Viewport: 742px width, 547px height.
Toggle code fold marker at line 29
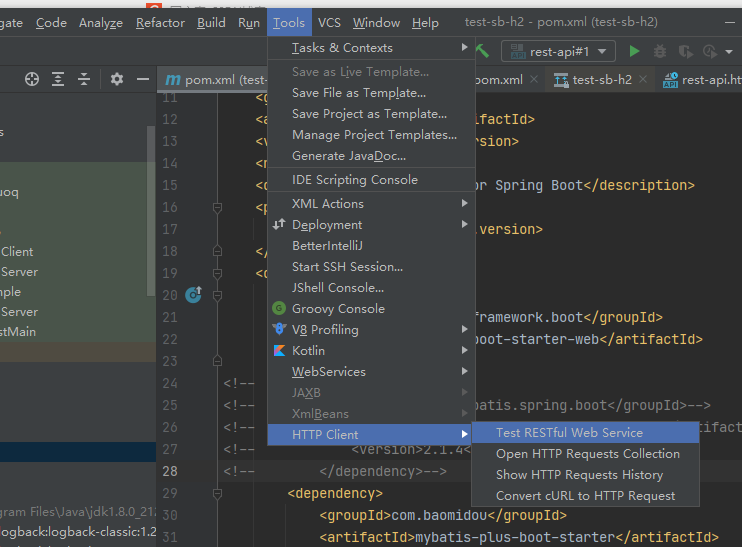(217, 494)
